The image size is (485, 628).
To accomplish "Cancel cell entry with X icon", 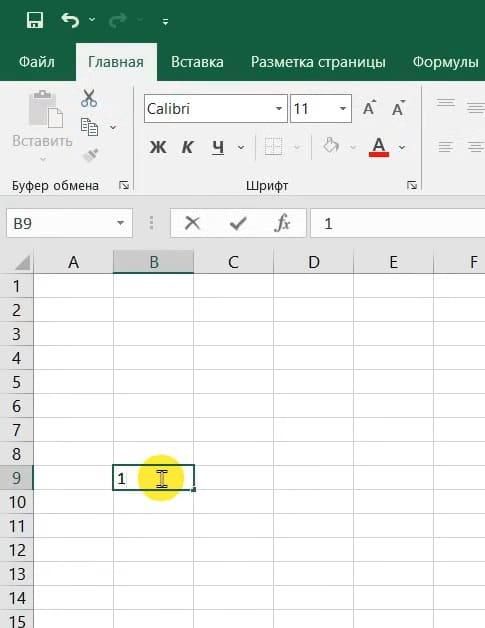I will (193, 223).
